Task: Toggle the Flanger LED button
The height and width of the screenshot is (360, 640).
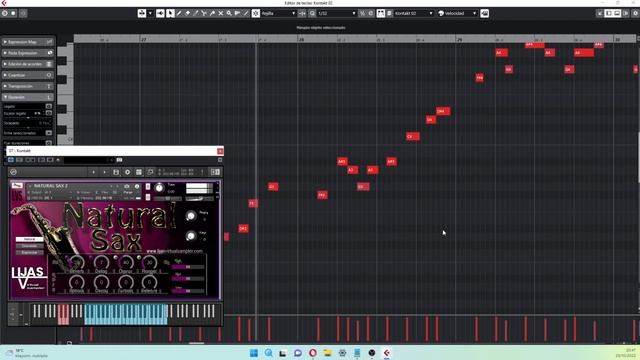Action: 139,258
